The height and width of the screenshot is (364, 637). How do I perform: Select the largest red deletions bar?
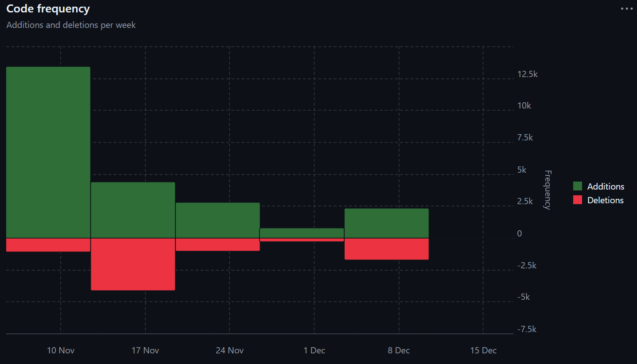[133, 264]
